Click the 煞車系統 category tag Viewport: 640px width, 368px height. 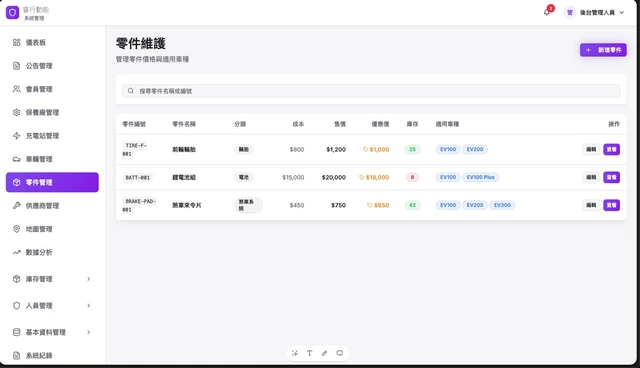click(248, 205)
